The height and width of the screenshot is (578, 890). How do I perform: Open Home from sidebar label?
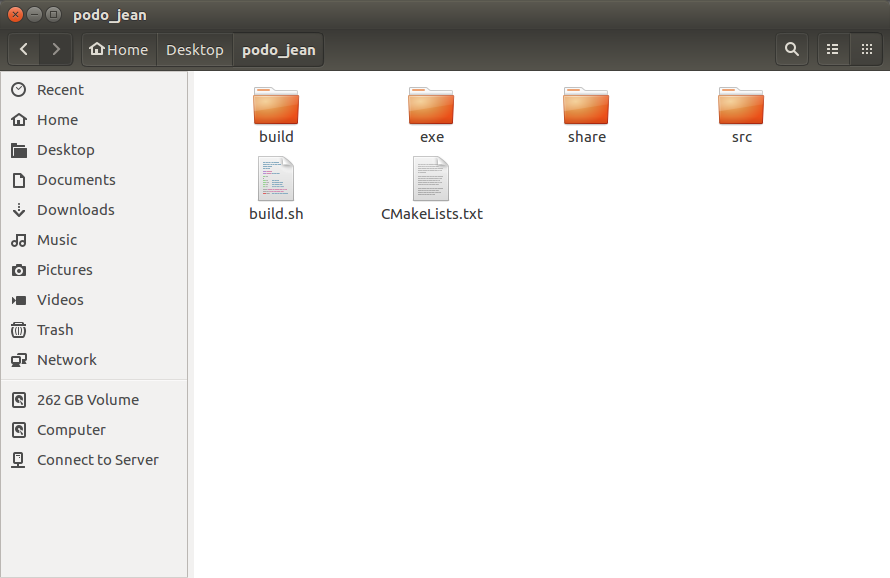click(x=57, y=120)
